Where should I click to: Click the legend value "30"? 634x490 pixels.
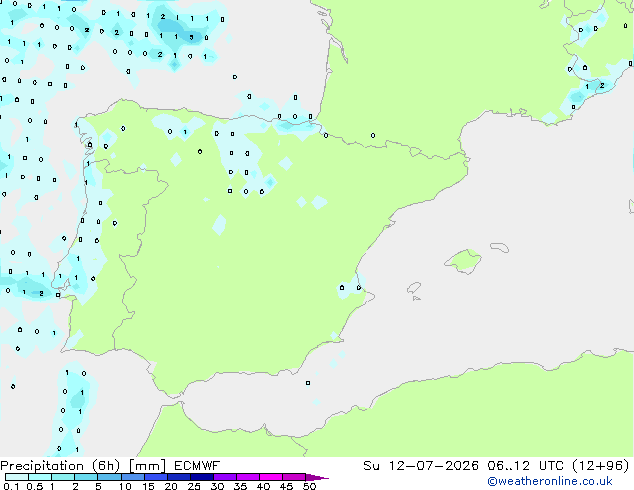point(217,486)
